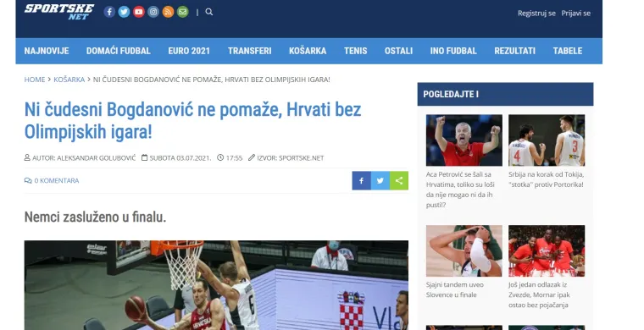Click the Sportske.net logo
Image resolution: width=644 pixels, height=330 pixels.
[x=59, y=12]
